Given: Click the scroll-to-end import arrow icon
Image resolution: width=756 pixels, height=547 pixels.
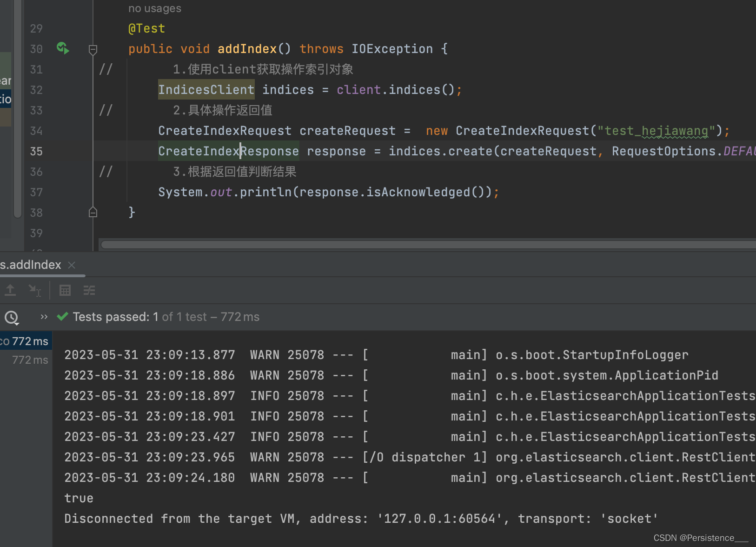Looking at the screenshot, I should [x=35, y=290].
